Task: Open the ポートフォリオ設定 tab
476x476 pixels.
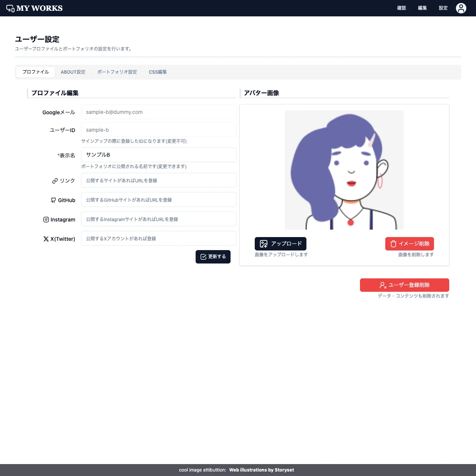Action: [117, 72]
